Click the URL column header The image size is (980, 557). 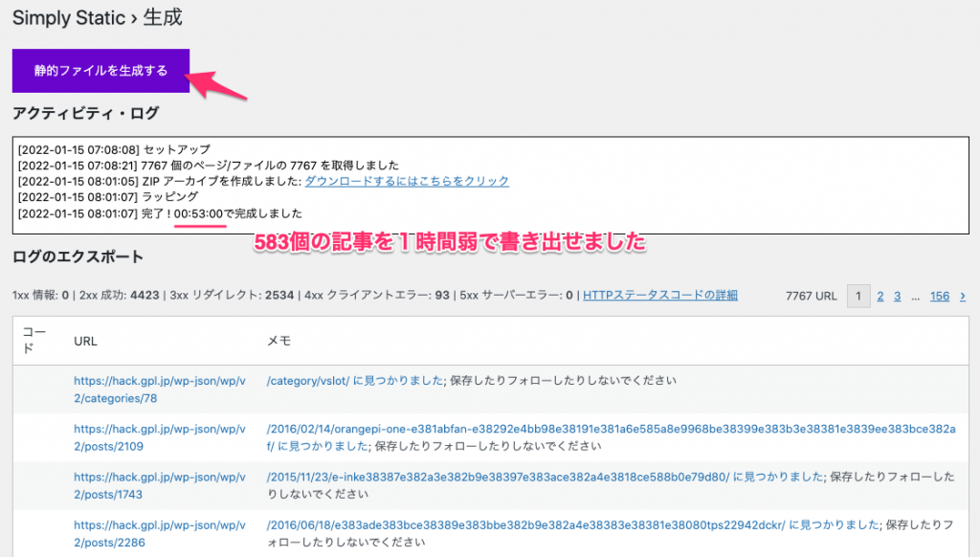[85, 342]
